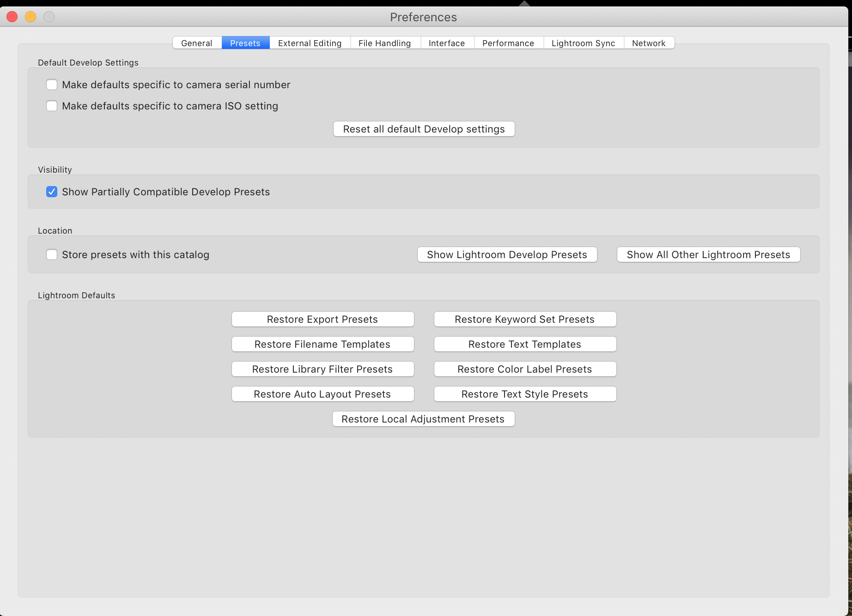Open the Lightroom Sync tab

point(584,43)
